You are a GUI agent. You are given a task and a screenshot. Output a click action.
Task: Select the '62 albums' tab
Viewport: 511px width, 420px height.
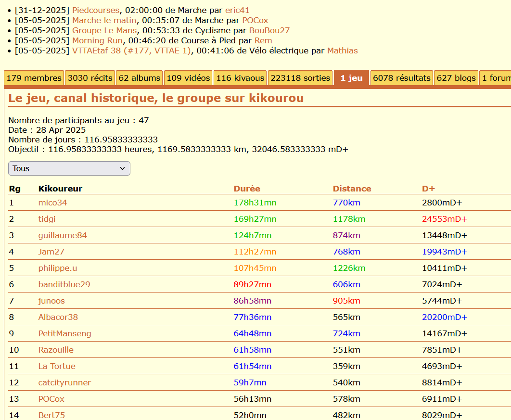pyautogui.click(x=139, y=78)
